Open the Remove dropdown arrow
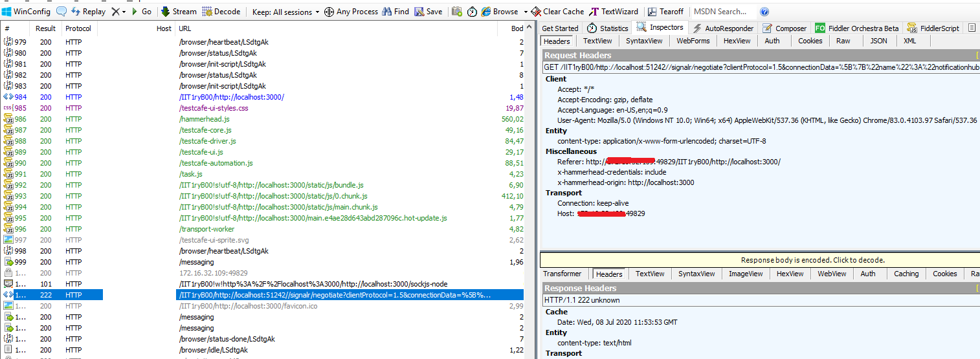 point(124,12)
